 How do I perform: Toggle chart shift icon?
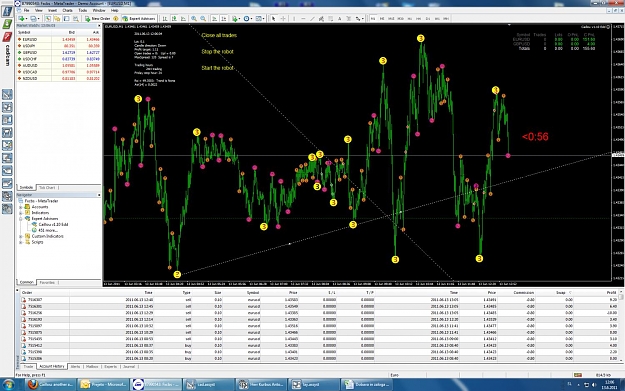point(224,19)
